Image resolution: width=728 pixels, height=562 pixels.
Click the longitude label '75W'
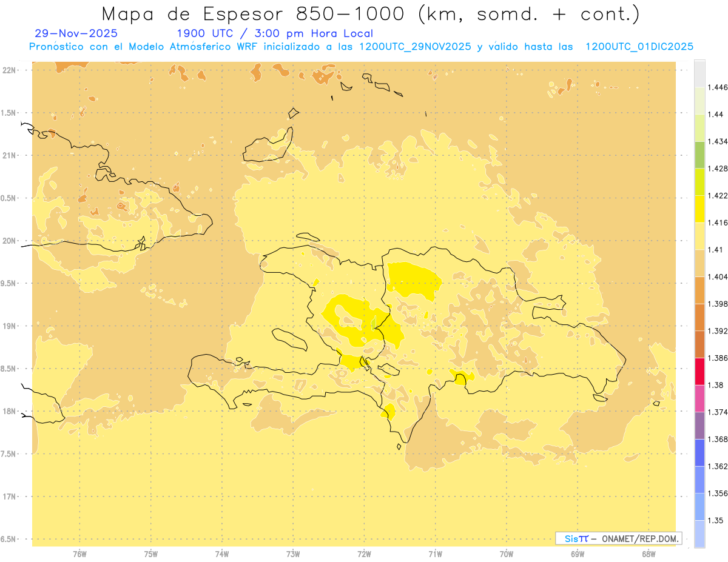click(x=150, y=554)
